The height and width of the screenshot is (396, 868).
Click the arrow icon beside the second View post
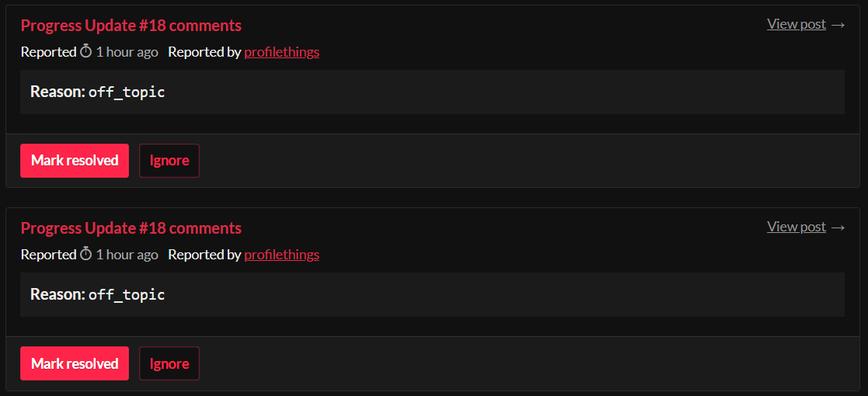click(x=838, y=228)
